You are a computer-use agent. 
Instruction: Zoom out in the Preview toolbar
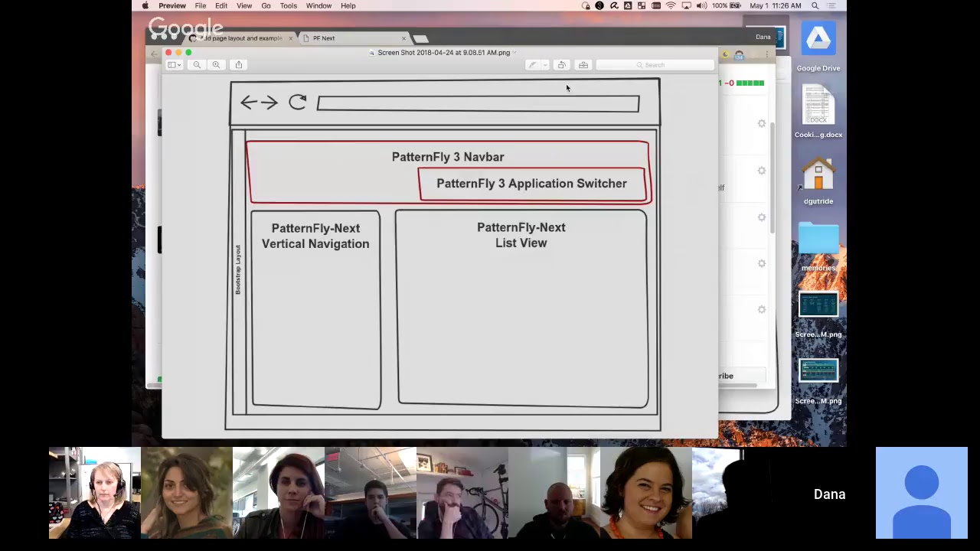197,65
